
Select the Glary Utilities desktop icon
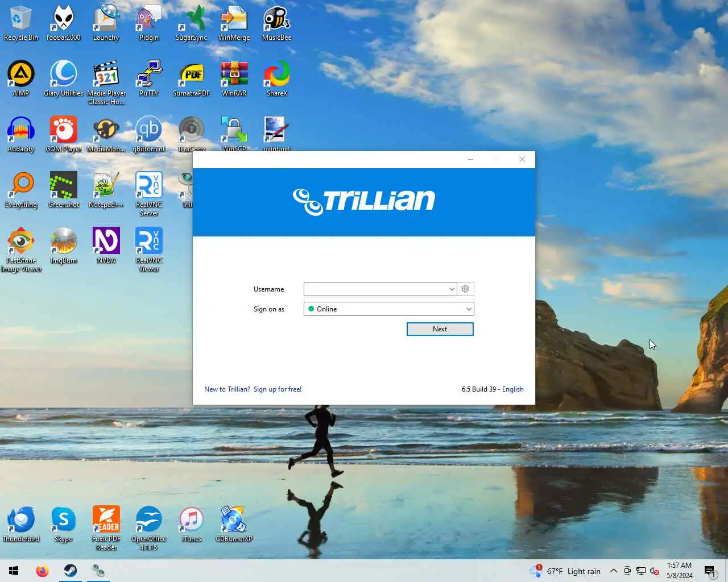pyautogui.click(x=63, y=78)
